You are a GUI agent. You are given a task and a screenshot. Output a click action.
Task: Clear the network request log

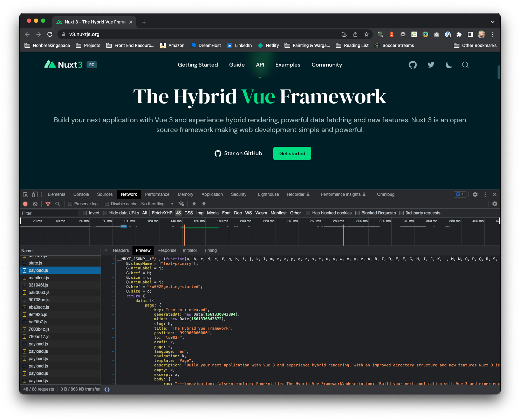tap(35, 204)
